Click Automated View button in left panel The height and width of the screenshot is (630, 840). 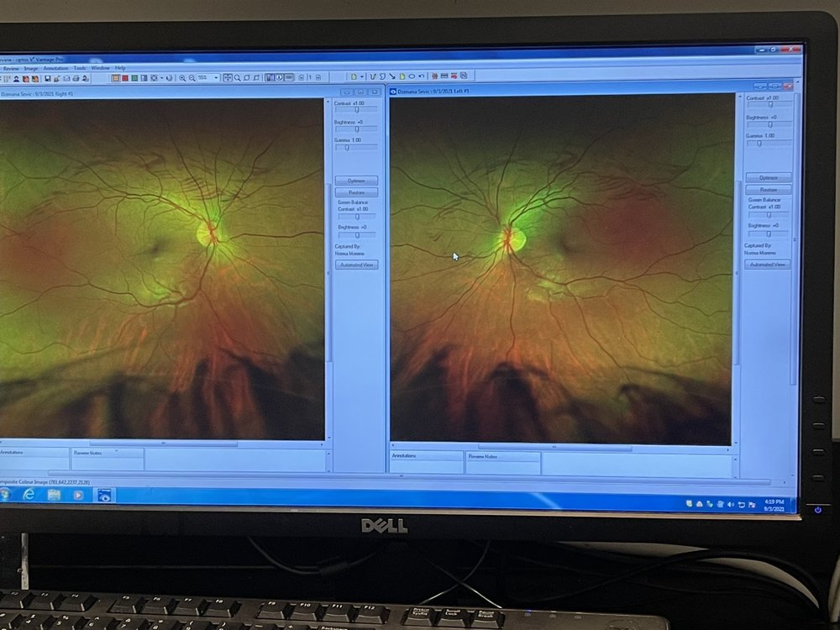point(357,265)
